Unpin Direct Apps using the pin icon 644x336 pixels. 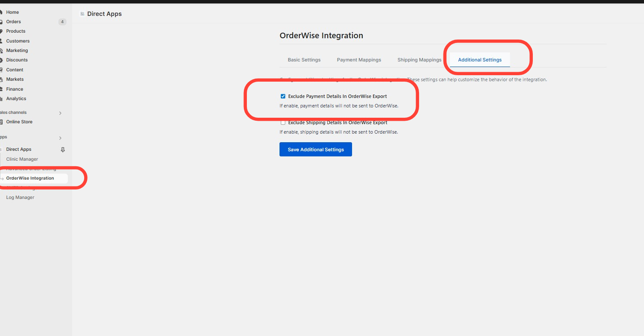click(x=63, y=150)
